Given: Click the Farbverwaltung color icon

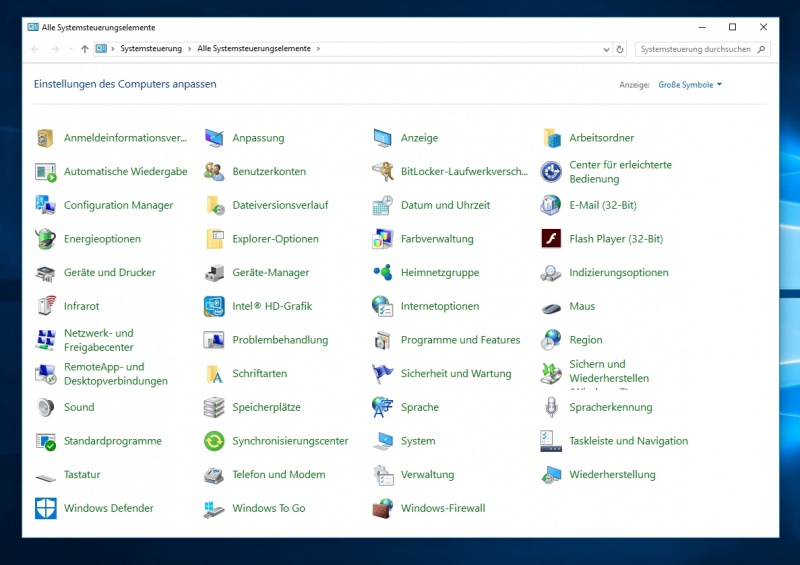Looking at the screenshot, I should pyautogui.click(x=382, y=239).
